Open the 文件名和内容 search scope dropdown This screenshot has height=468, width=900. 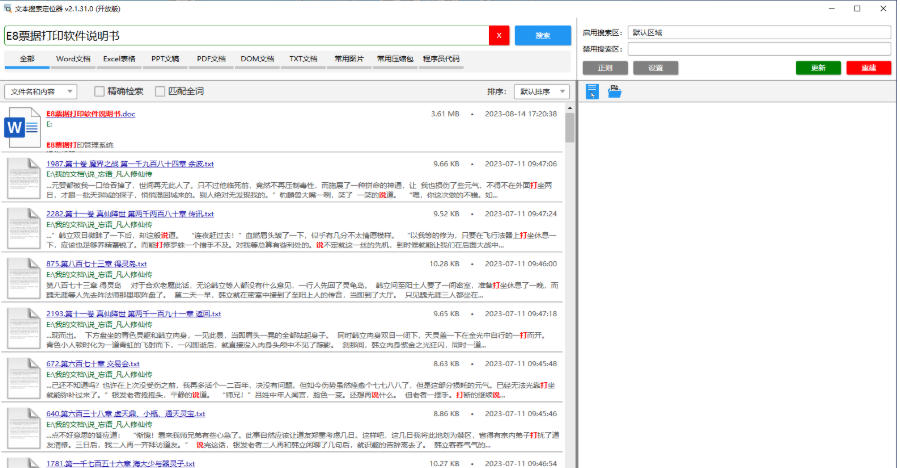40,91
